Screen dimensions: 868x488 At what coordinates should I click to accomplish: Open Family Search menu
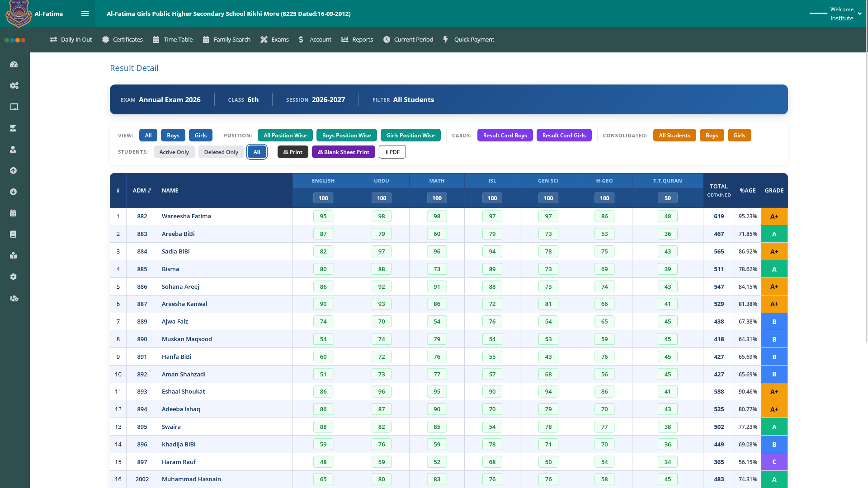[x=226, y=40]
